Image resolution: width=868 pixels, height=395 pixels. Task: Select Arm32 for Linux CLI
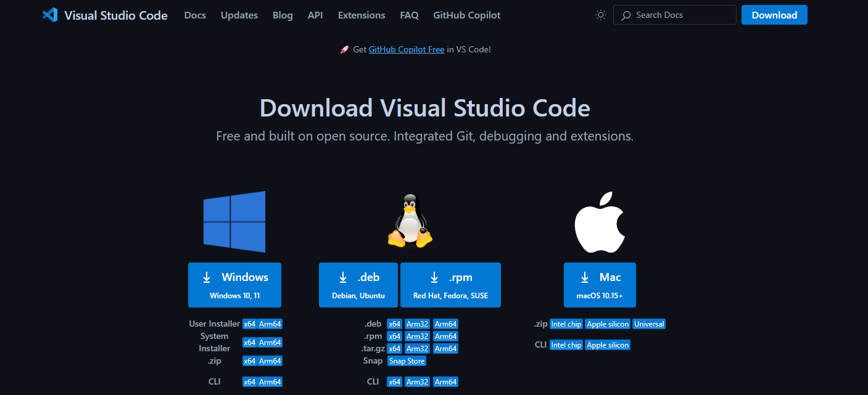tap(417, 382)
